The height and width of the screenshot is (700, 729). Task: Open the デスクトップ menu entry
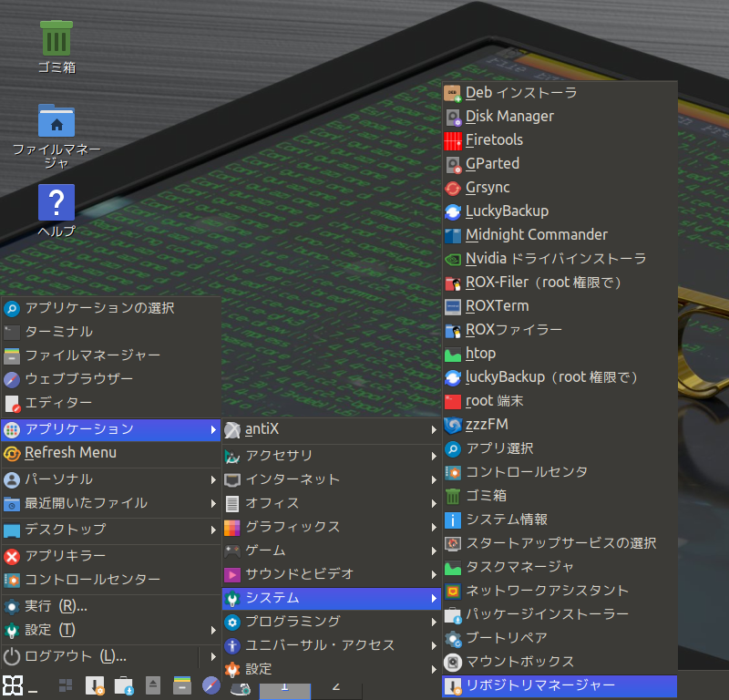pyautogui.click(x=110, y=530)
